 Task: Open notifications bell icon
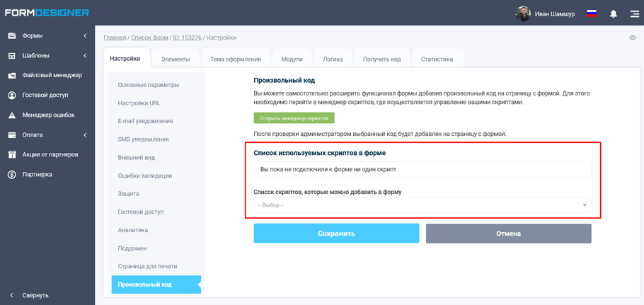pyautogui.click(x=614, y=13)
